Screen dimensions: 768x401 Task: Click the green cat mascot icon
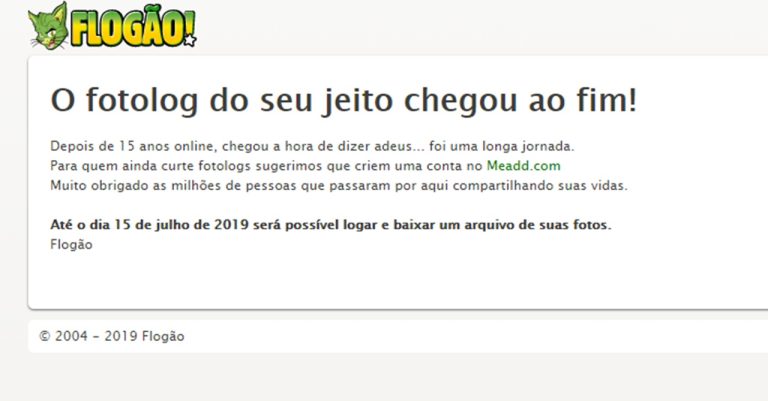(x=48, y=26)
